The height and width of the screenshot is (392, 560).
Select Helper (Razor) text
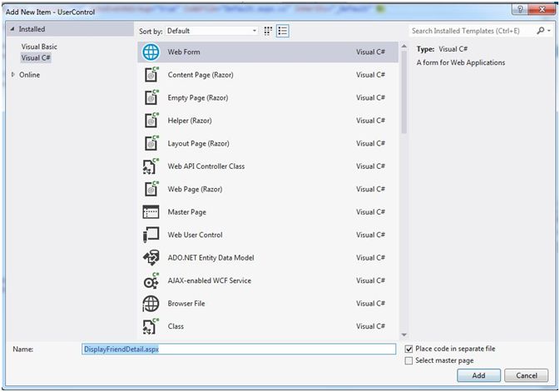(x=190, y=121)
